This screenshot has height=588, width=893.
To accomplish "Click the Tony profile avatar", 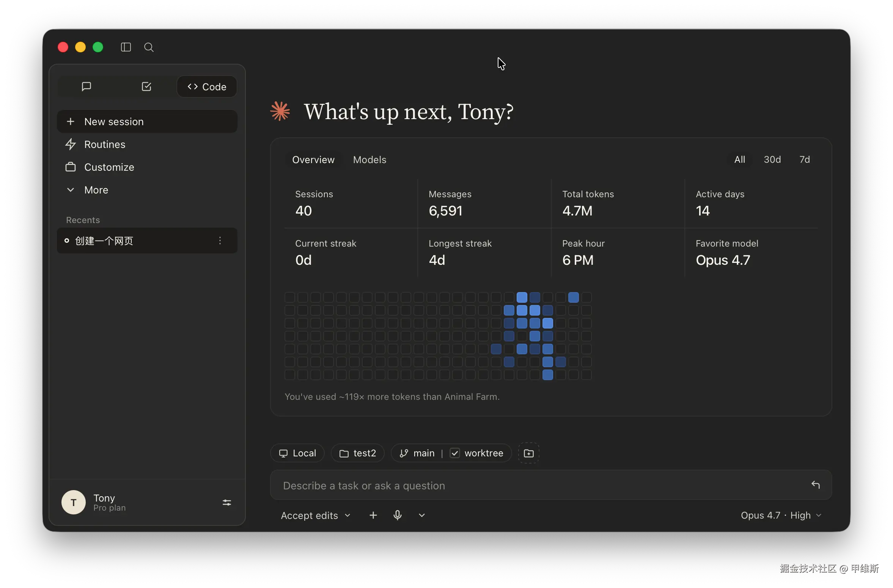I will pos(74,502).
